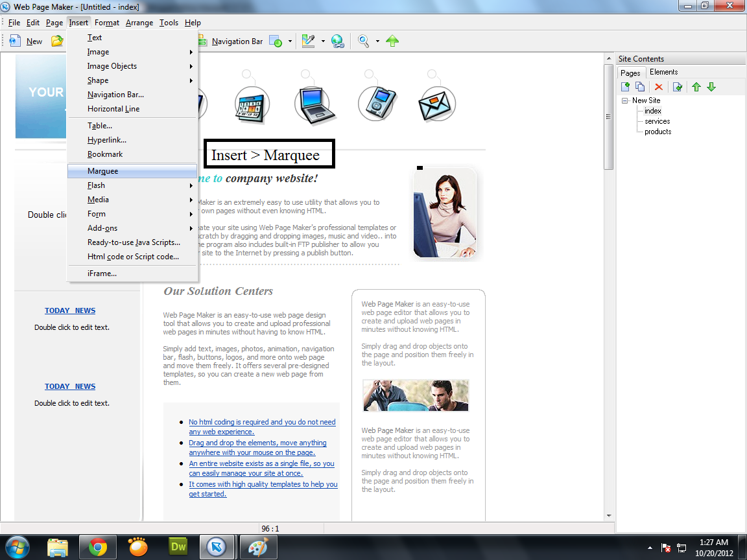Click 'No html coding is required' link
Image resolution: width=747 pixels, height=560 pixels.
click(x=262, y=426)
